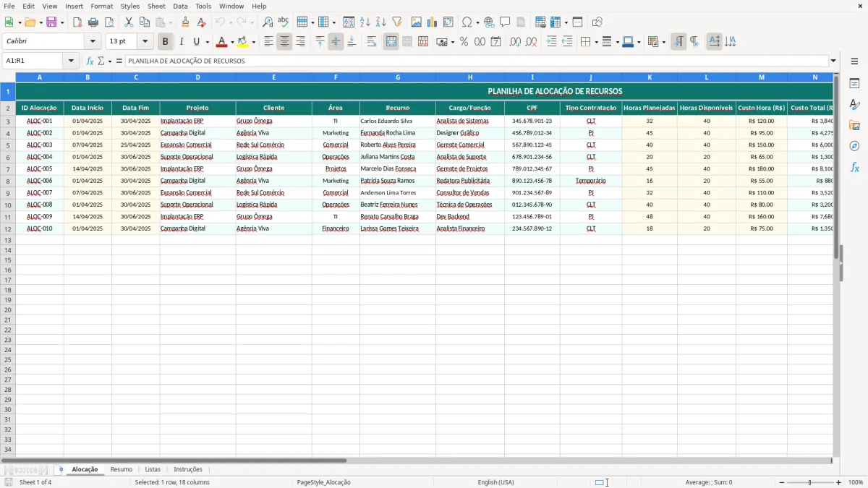Open the Format menu
Viewport: 868px width, 488px height.
pos(102,6)
